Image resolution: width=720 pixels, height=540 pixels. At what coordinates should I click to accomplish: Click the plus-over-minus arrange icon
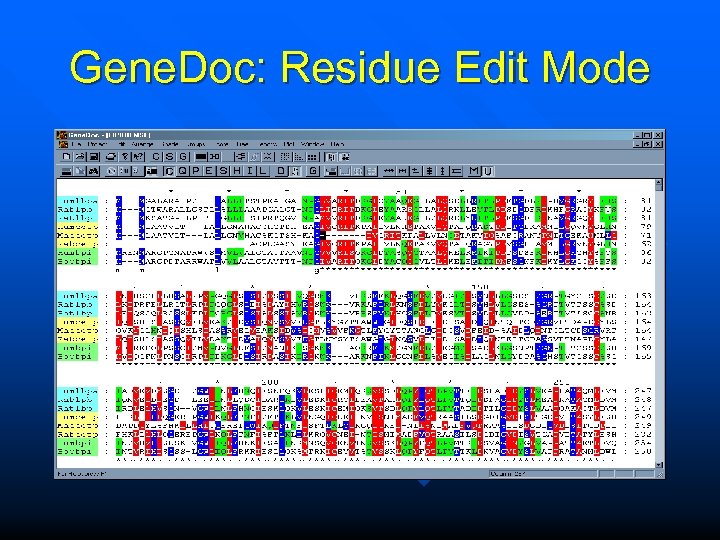pos(416,171)
